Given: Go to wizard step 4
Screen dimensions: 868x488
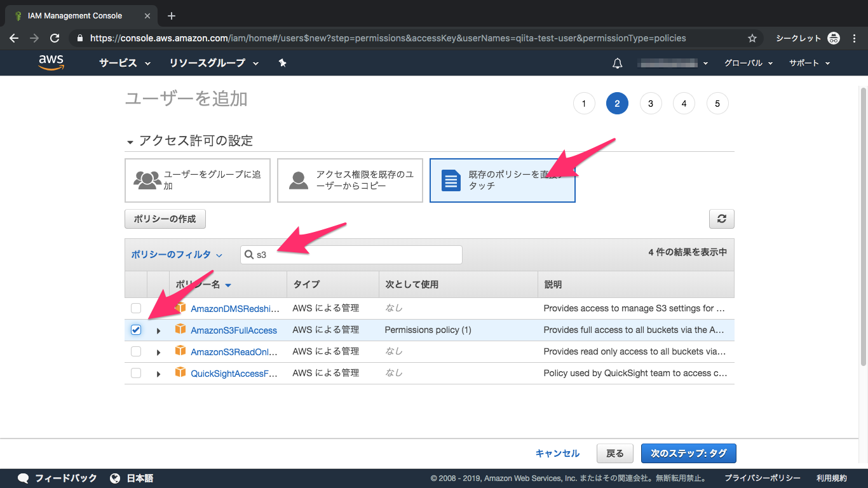Looking at the screenshot, I should [684, 104].
